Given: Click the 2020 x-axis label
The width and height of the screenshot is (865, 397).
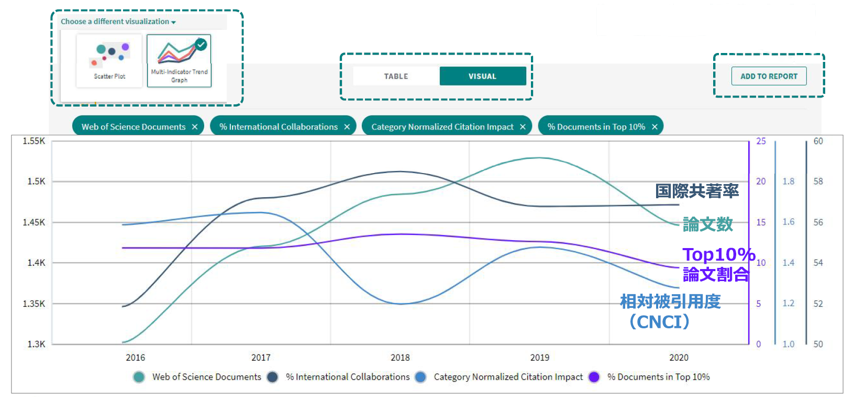Looking at the screenshot, I should click(x=679, y=357).
